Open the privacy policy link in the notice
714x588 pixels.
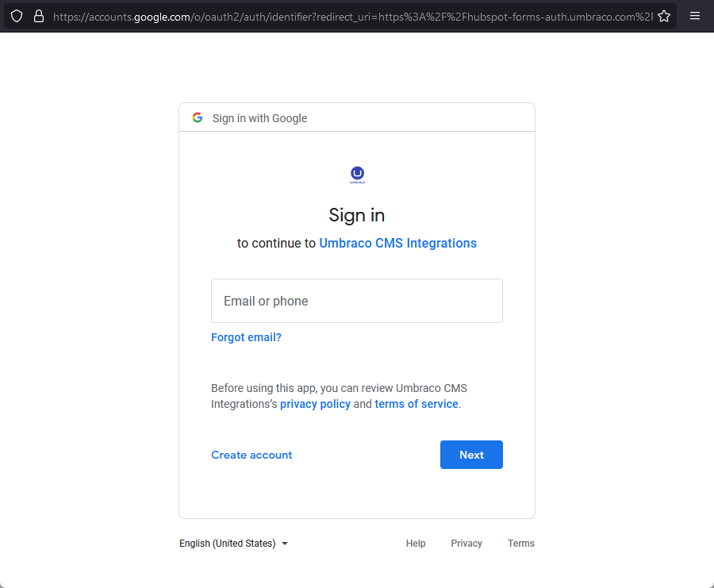pyautogui.click(x=315, y=404)
